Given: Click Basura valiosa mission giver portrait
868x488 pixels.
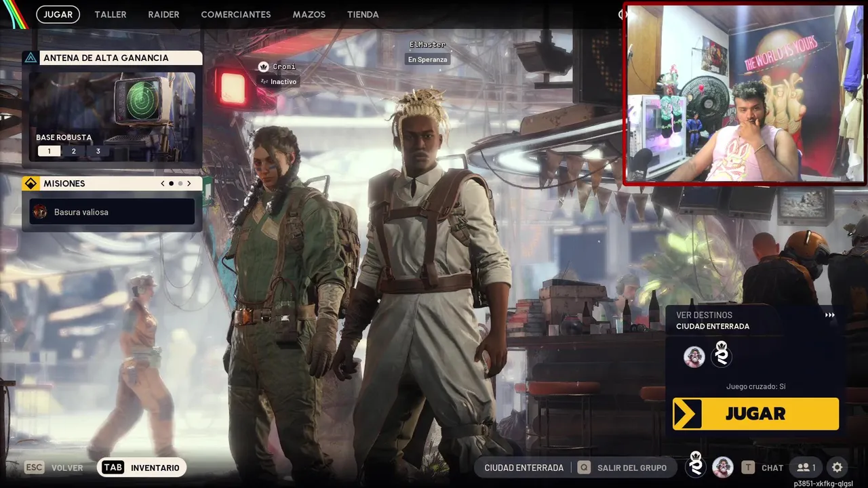Looking at the screenshot, I should (40, 212).
